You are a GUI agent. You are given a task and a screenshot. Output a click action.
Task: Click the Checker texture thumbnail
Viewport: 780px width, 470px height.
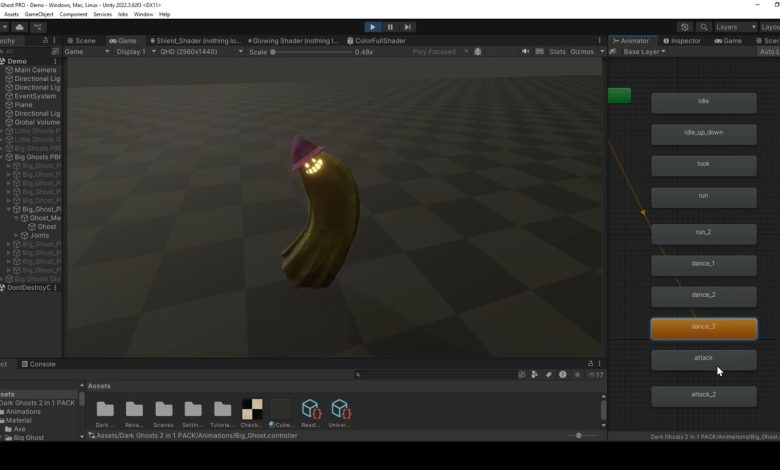pyautogui.click(x=252, y=409)
